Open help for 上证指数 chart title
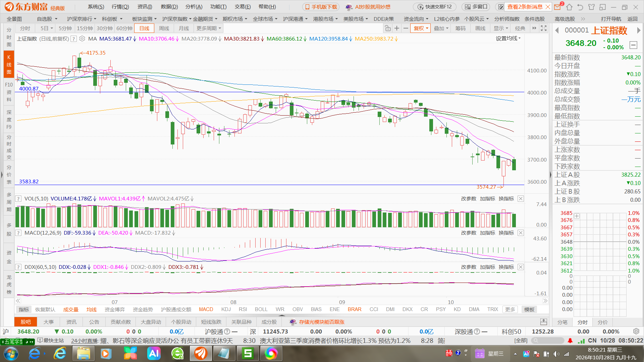 click(x=74, y=39)
